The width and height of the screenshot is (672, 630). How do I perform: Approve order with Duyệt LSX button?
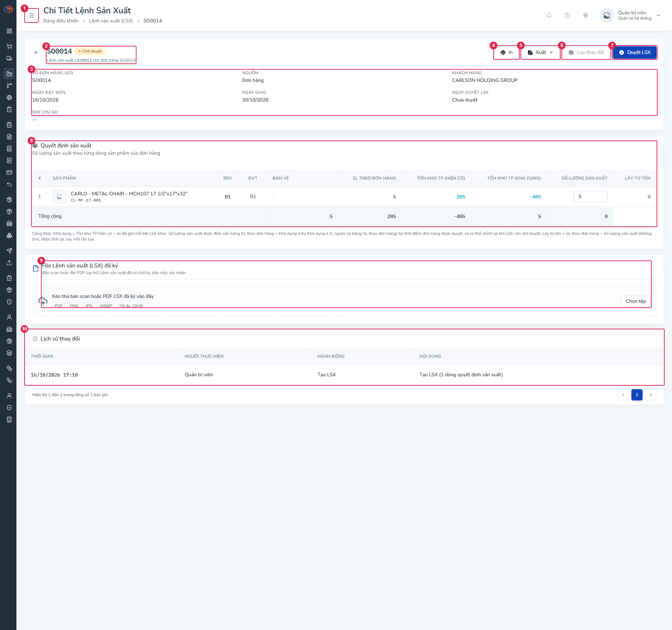635,52
